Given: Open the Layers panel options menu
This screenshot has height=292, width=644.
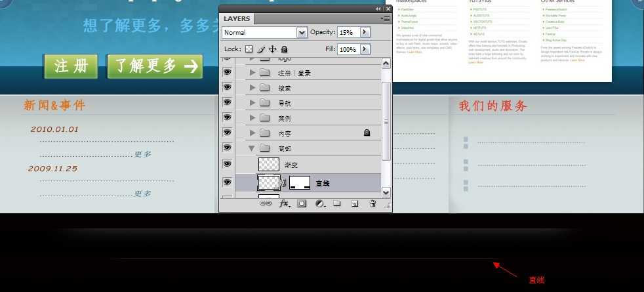Looking at the screenshot, I should (x=385, y=18).
